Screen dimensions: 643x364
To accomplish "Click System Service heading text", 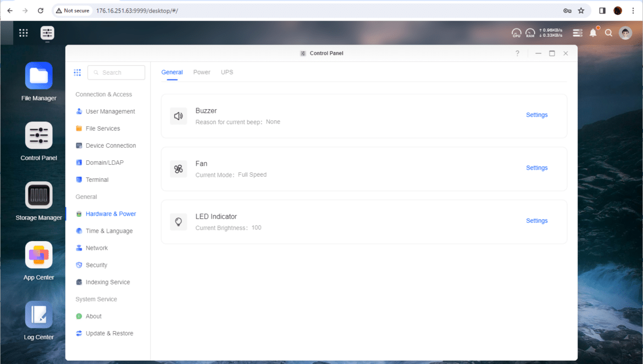I will click(x=96, y=299).
